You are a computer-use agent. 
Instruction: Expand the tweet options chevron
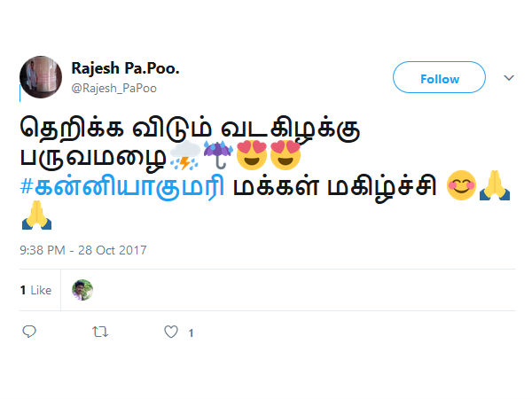click(x=509, y=78)
